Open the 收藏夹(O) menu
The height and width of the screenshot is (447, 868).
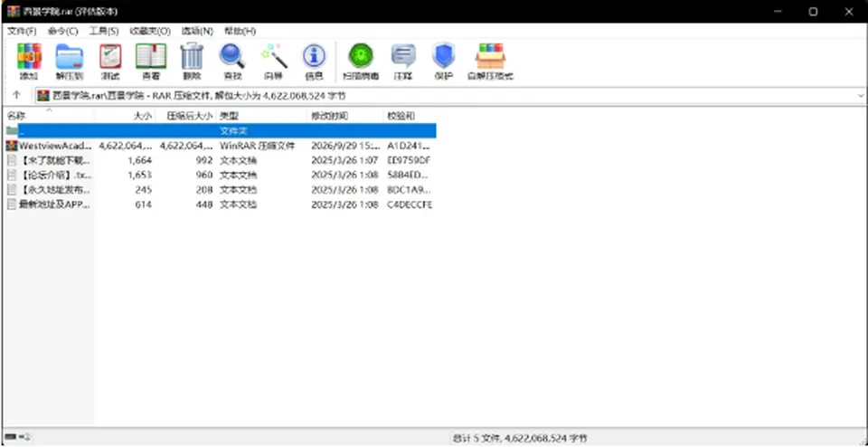click(x=150, y=31)
